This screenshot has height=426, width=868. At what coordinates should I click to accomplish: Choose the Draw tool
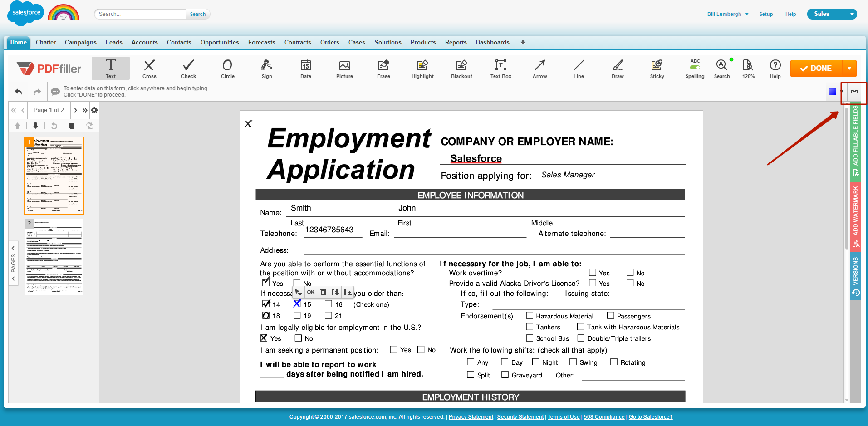(x=618, y=69)
